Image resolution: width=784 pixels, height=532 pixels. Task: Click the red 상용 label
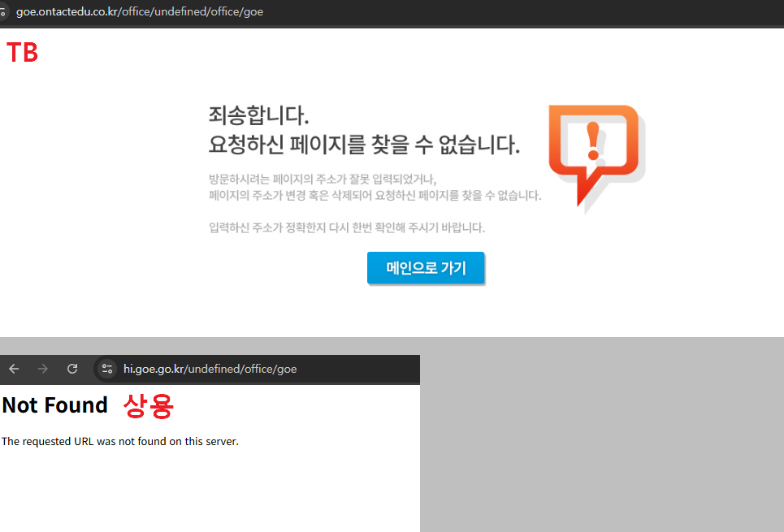point(148,405)
